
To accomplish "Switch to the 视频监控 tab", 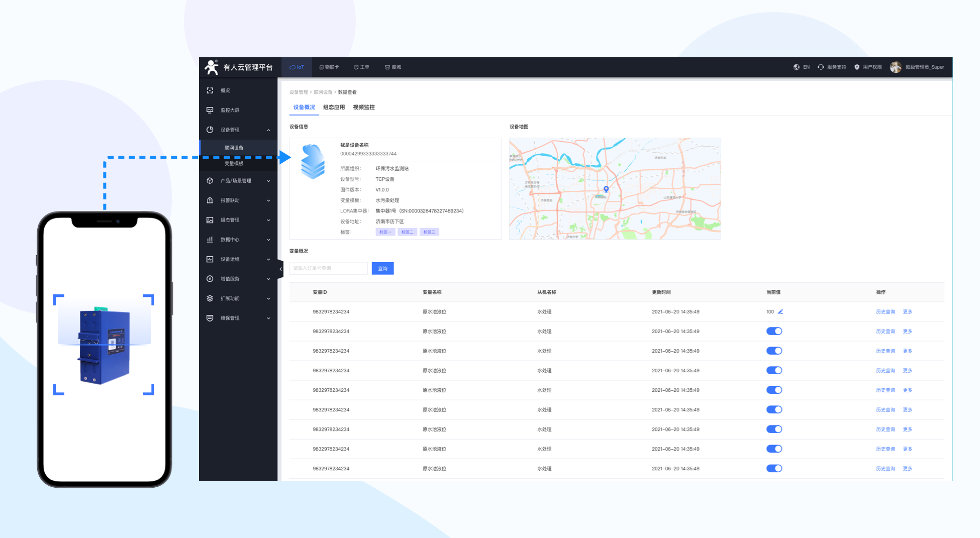I will [x=364, y=107].
